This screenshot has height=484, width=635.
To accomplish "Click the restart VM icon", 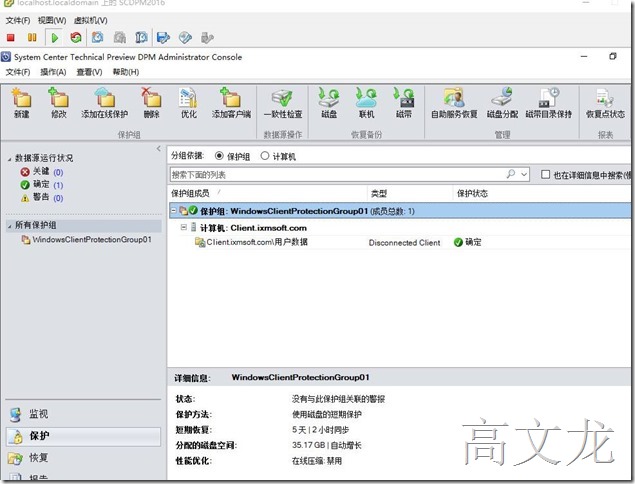I will click(x=76, y=38).
